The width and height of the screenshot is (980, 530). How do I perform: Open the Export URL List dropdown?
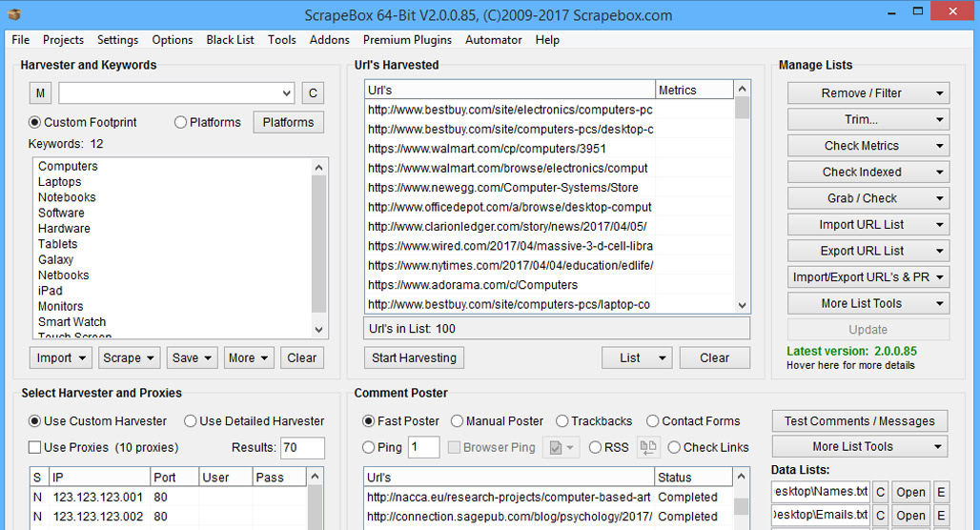coord(868,251)
